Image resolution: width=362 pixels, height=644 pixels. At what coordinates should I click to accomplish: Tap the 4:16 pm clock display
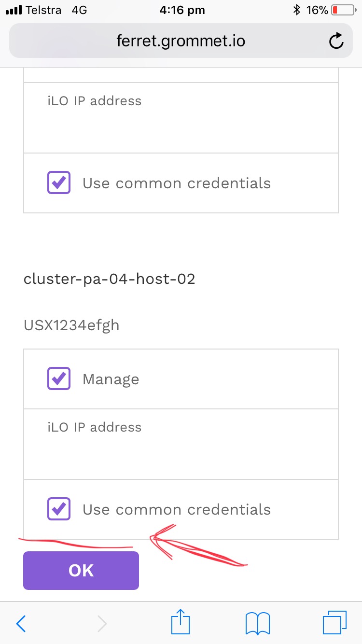tap(182, 9)
